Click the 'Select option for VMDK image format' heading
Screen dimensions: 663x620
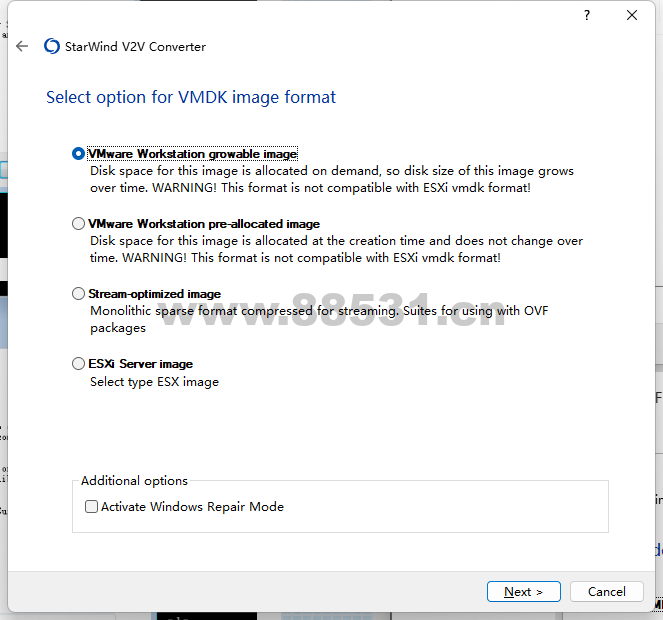coord(191,97)
